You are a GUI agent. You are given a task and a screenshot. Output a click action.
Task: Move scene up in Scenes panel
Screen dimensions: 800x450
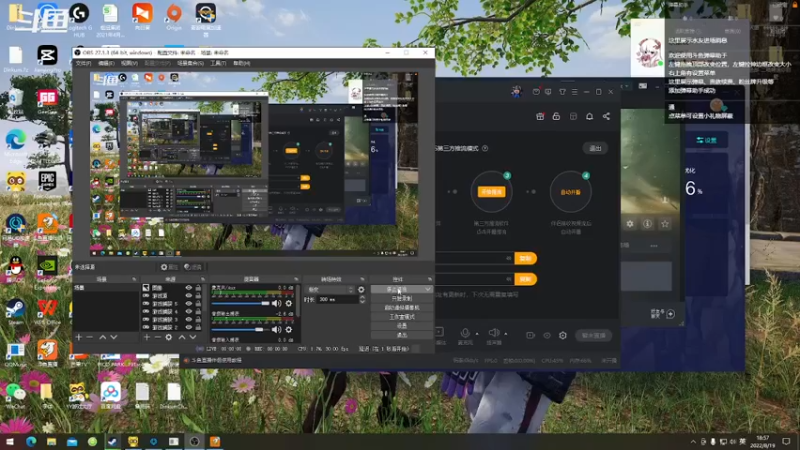[103, 337]
